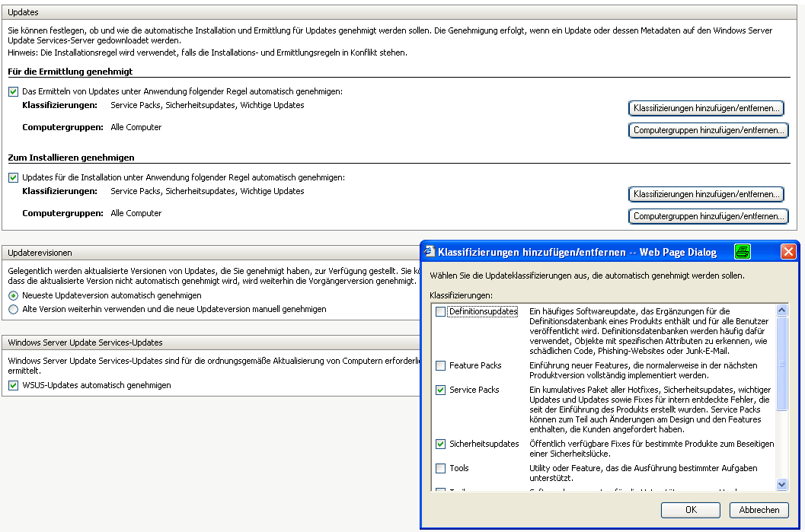Click the 'Für die Ermittlung genehmigt' heading

point(70,72)
